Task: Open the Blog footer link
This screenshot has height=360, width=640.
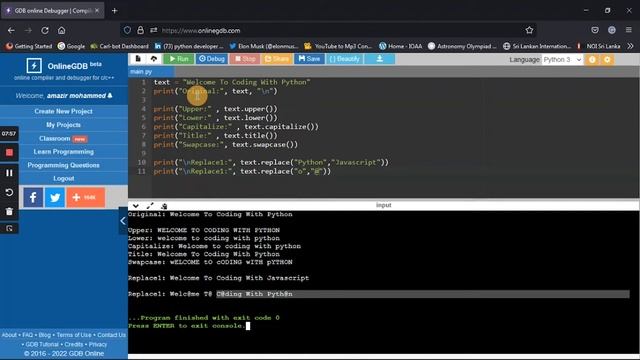Action: point(44,335)
